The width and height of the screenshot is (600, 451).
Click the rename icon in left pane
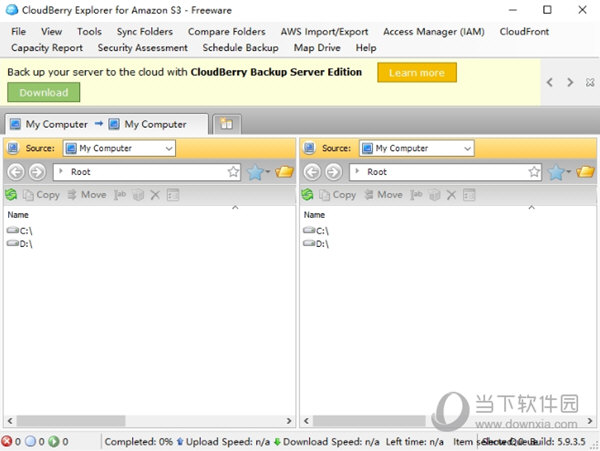(120, 195)
